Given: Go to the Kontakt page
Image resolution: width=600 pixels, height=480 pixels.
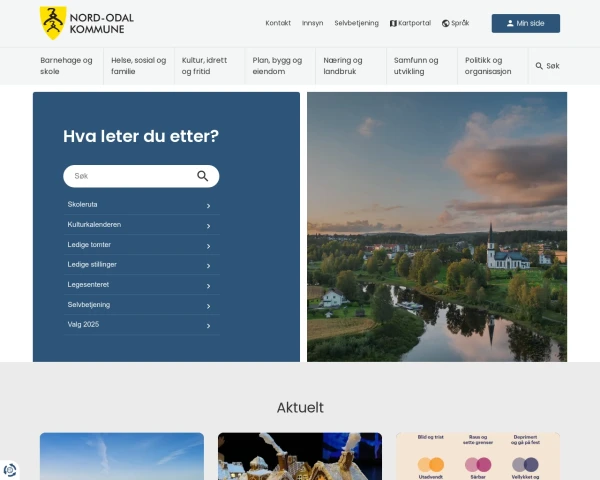Looking at the screenshot, I should pyautogui.click(x=278, y=23).
